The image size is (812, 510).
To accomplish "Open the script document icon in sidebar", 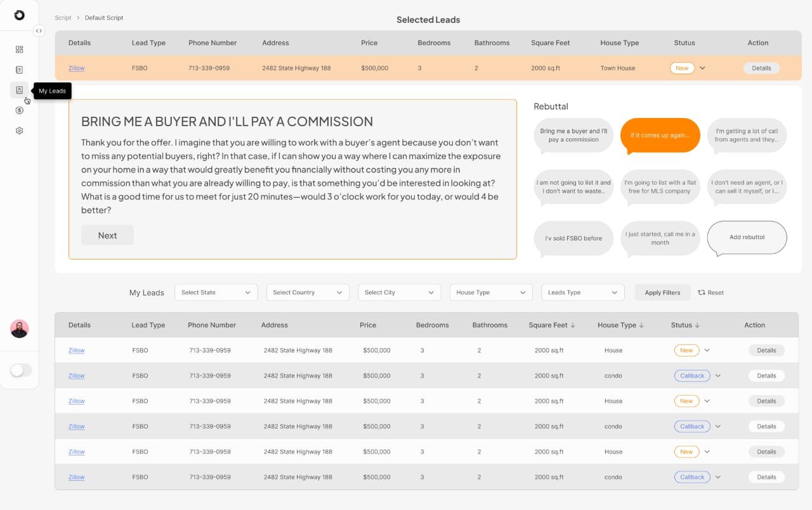I will tap(19, 70).
